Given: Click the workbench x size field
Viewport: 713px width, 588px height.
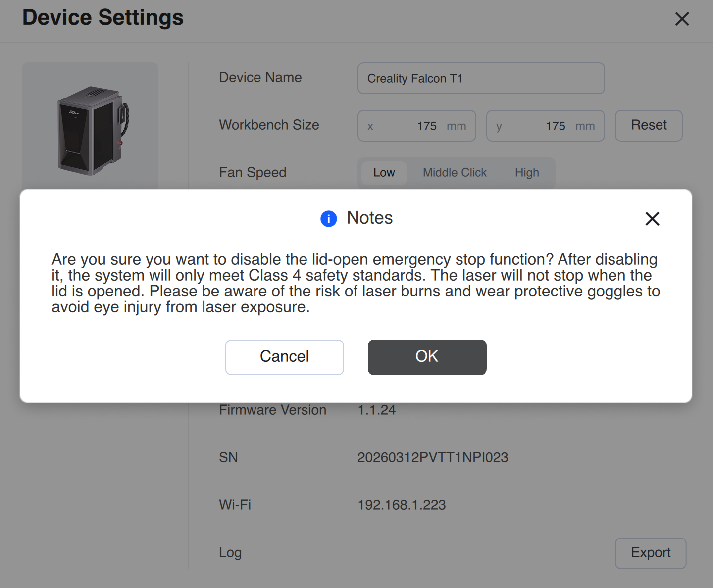Looking at the screenshot, I should pyautogui.click(x=417, y=126).
